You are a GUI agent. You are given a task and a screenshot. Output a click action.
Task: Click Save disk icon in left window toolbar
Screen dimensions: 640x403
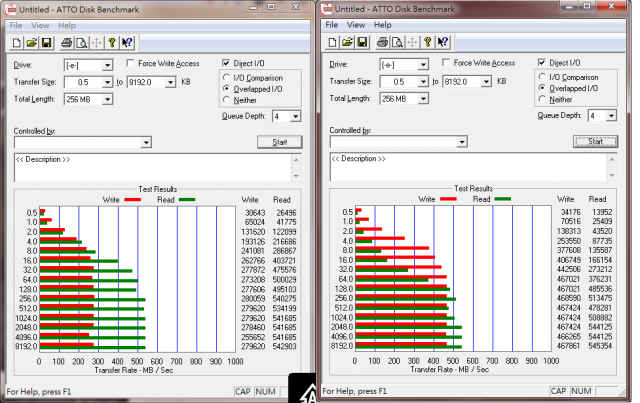coord(47,43)
